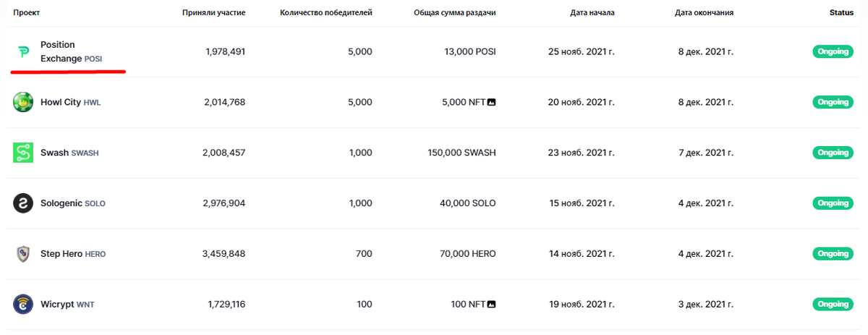
Task: Click the NFT image icon in Wicrypt row
Action: click(492, 305)
